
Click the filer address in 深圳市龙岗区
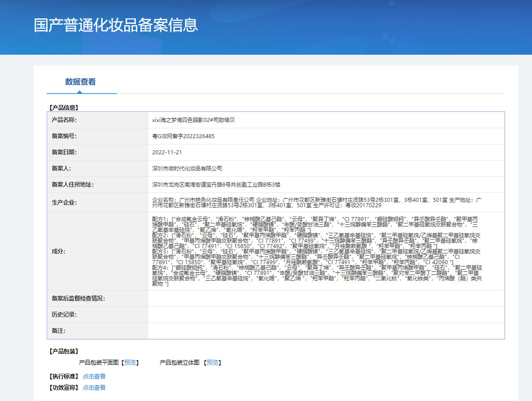click(216, 185)
